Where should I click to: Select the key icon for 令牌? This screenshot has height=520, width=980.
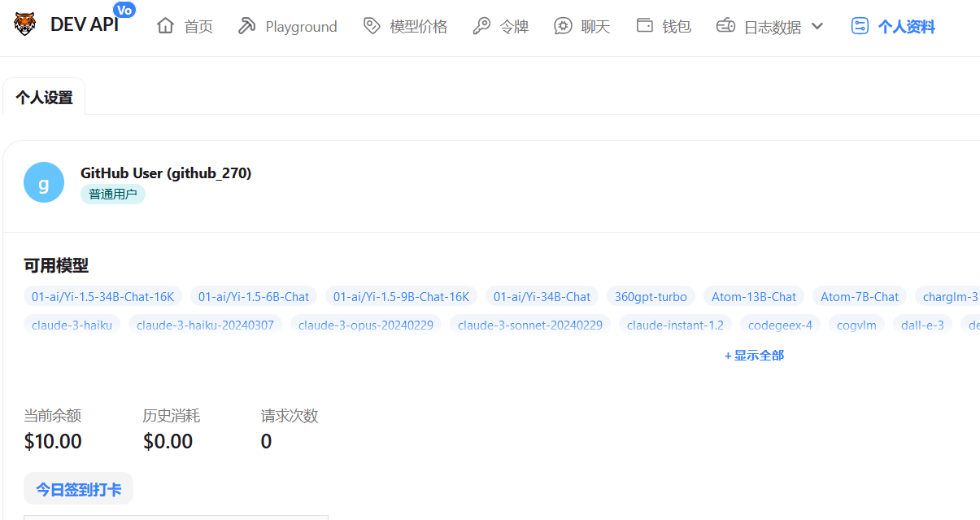[x=481, y=26]
